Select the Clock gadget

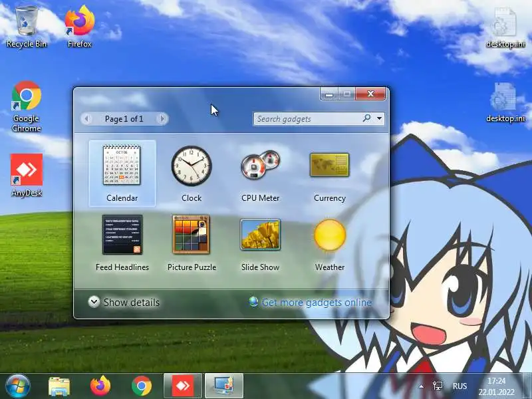point(192,173)
